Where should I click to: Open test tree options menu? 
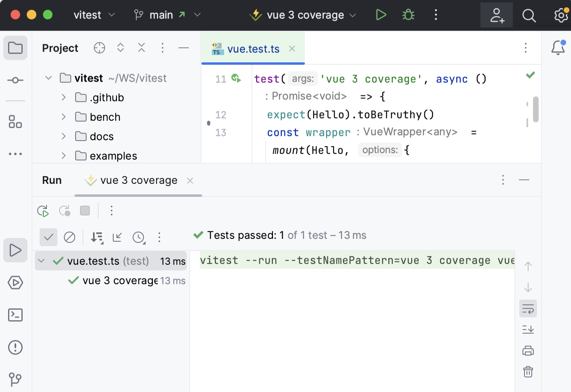tap(159, 237)
